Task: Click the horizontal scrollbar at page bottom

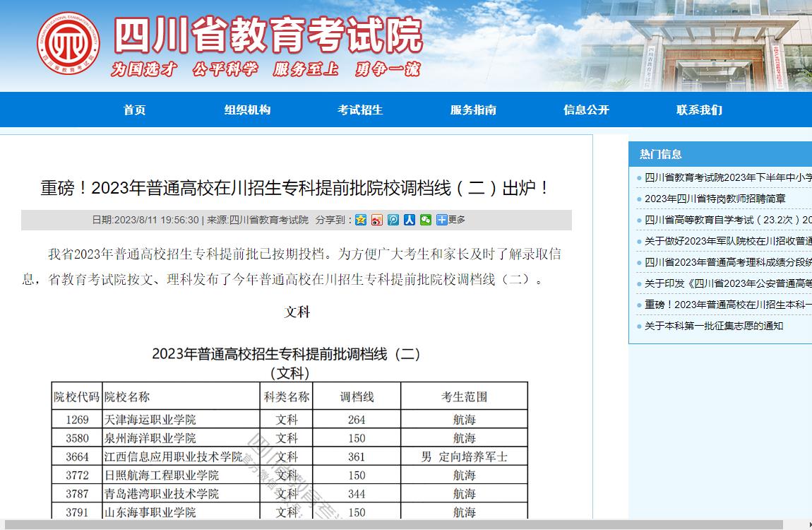Action: tap(393, 525)
